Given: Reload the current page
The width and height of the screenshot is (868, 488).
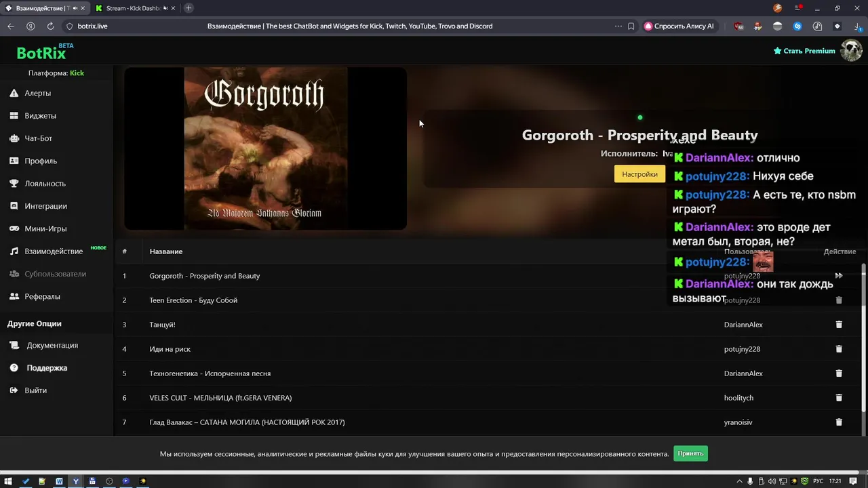Looking at the screenshot, I should [x=50, y=26].
